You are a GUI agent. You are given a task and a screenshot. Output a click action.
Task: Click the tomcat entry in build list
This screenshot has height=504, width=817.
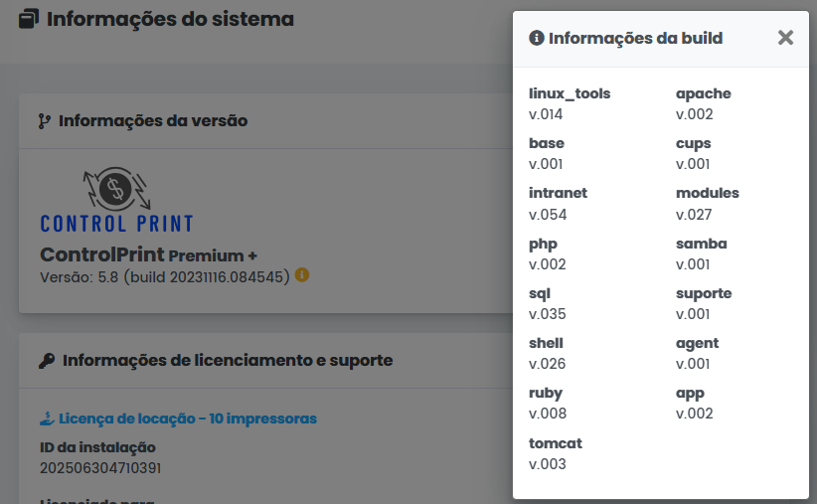coord(556,443)
